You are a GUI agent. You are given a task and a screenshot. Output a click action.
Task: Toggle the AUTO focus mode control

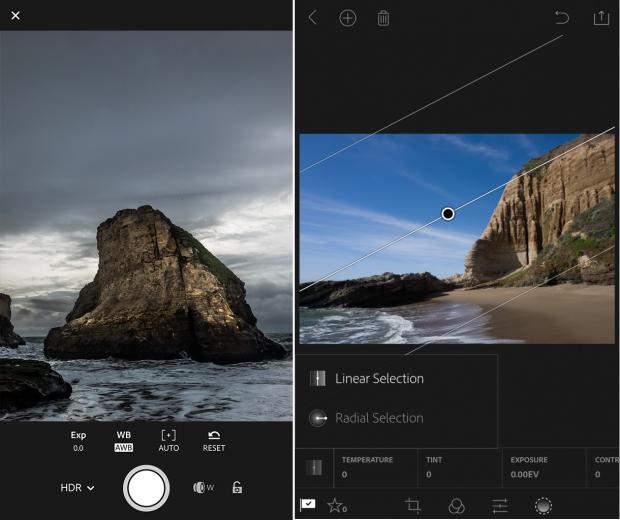click(168, 441)
